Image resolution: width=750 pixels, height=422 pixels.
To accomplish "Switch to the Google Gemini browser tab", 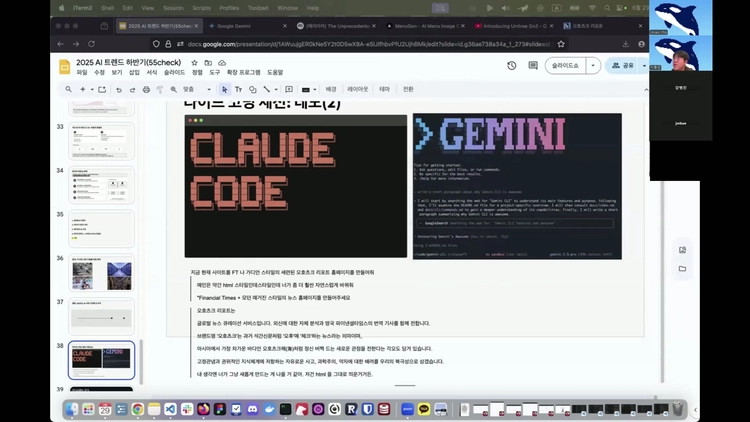I will (x=248, y=26).
